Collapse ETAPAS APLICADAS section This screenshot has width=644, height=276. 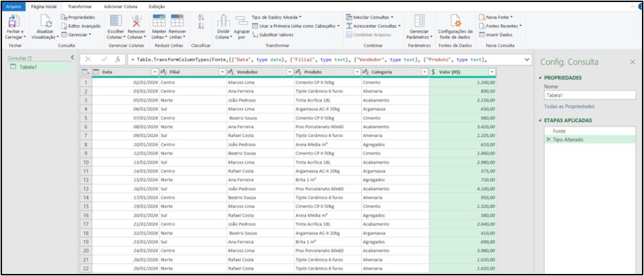tap(540, 121)
